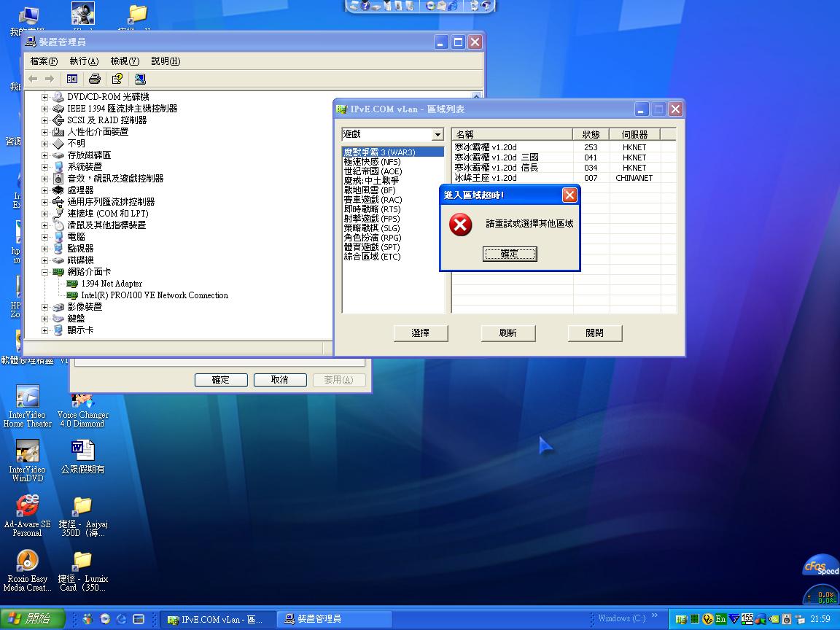Open the 遊戲 category dropdown

437,135
